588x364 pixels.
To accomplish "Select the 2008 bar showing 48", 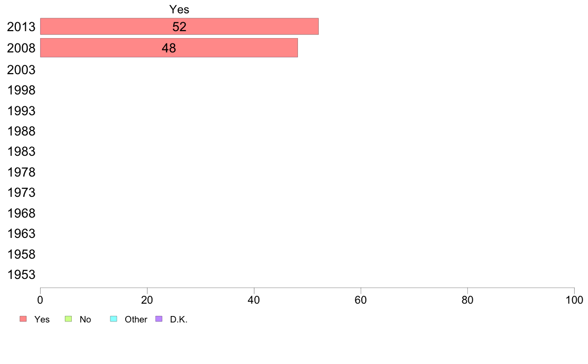I will click(x=169, y=47).
